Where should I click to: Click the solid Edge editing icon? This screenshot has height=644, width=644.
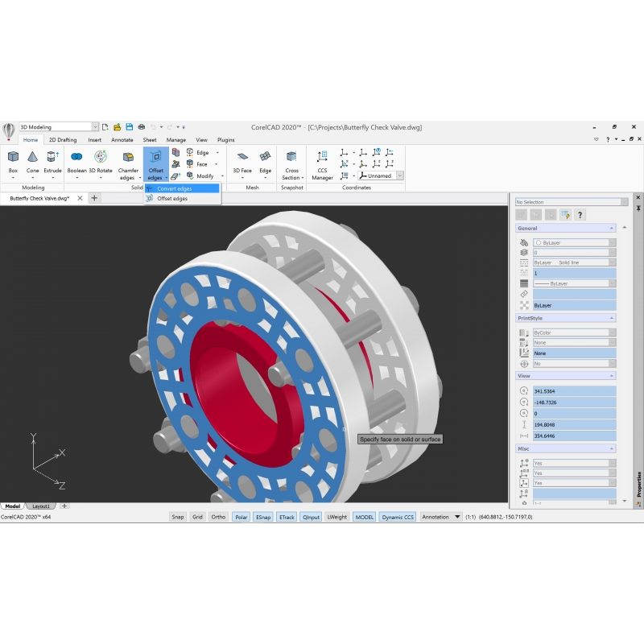pos(190,152)
